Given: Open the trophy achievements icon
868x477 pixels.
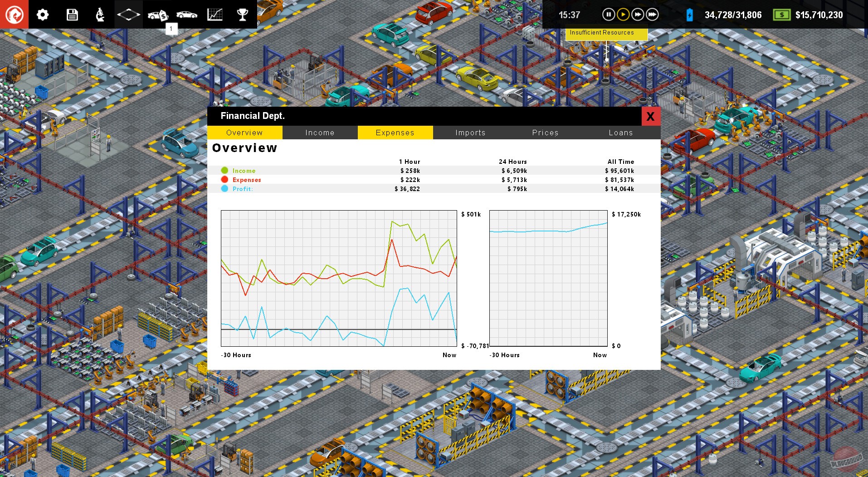Looking at the screenshot, I should point(243,15).
